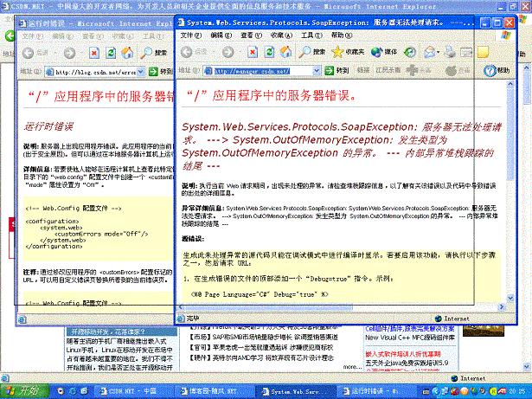Viewport: 532px width, 399px height.
Task: Open Media (媒体) pane in SoapException window
Action: click(x=384, y=52)
